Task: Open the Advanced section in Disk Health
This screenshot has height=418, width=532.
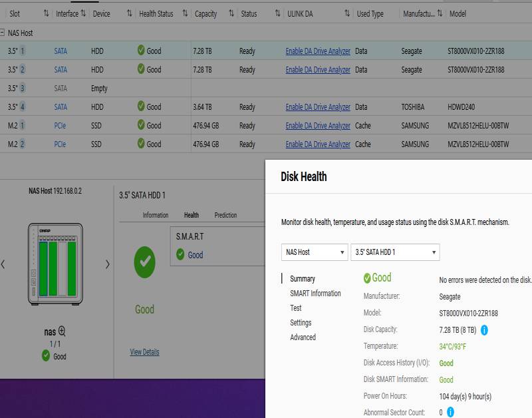Action: point(303,337)
